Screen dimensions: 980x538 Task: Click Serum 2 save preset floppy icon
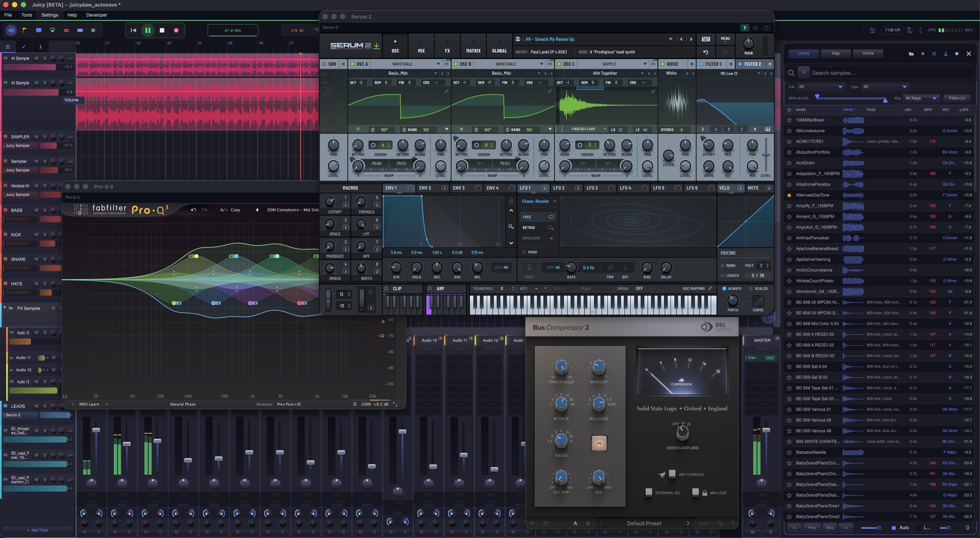point(518,39)
